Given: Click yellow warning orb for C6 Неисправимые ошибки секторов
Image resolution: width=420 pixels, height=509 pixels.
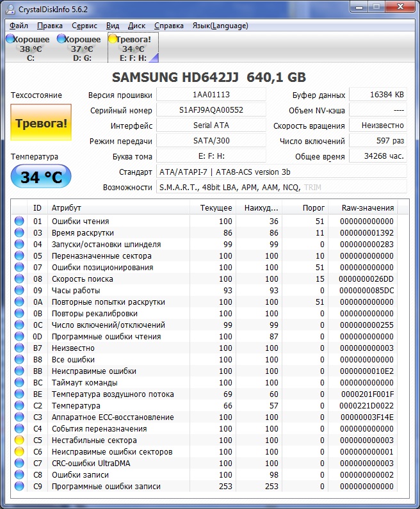Looking at the screenshot, I should (19, 451).
